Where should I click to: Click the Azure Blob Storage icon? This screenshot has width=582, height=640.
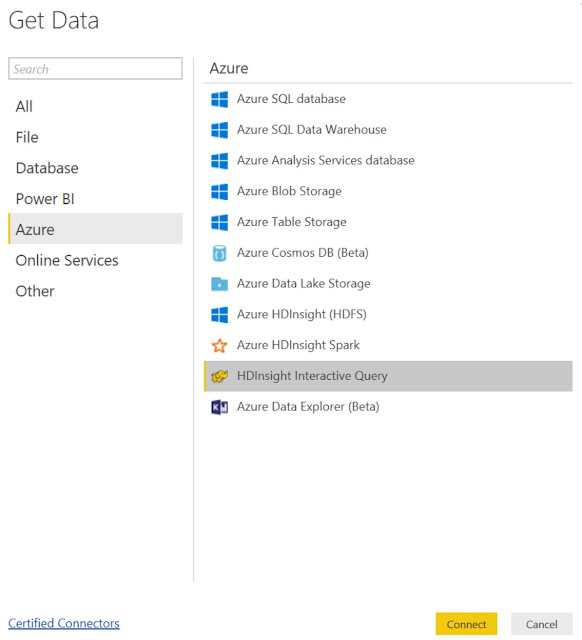coord(220,191)
